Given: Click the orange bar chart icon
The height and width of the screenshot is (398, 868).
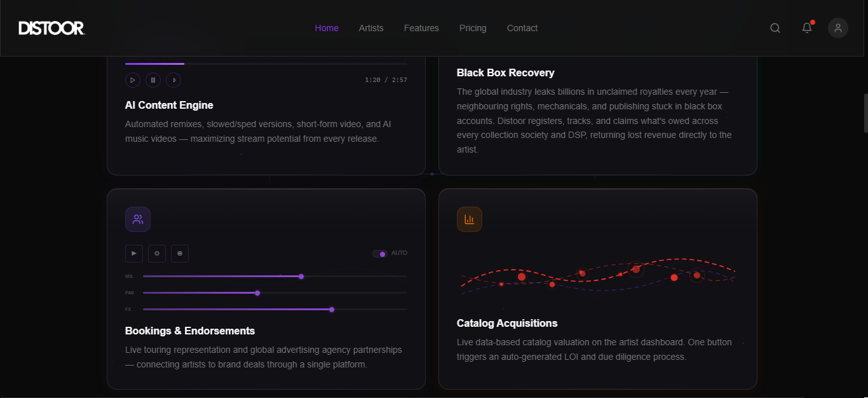Looking at the screenshot, I should click(x=470, y=219).
